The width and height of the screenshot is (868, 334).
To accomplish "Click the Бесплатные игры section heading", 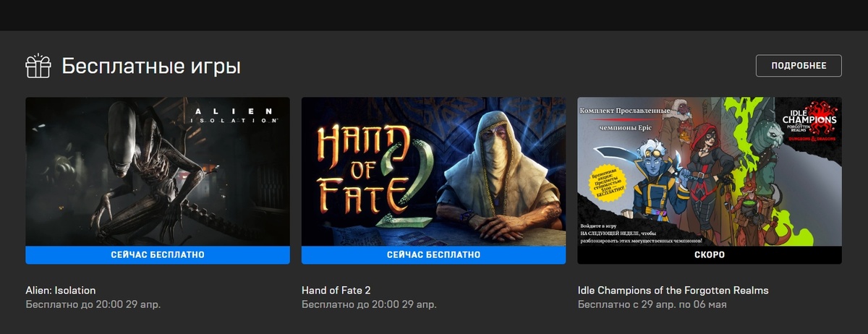I will [x=151, y=67].
